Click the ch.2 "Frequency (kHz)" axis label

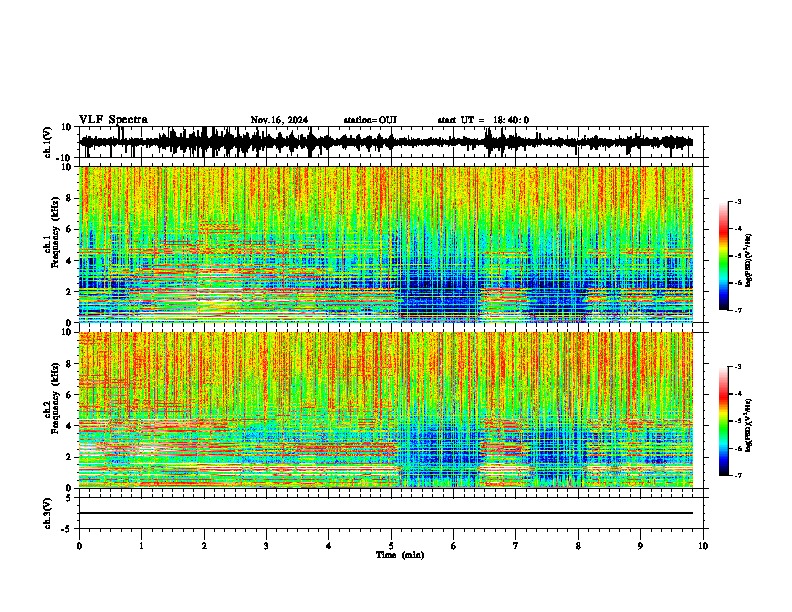click(x=54, y=398)
